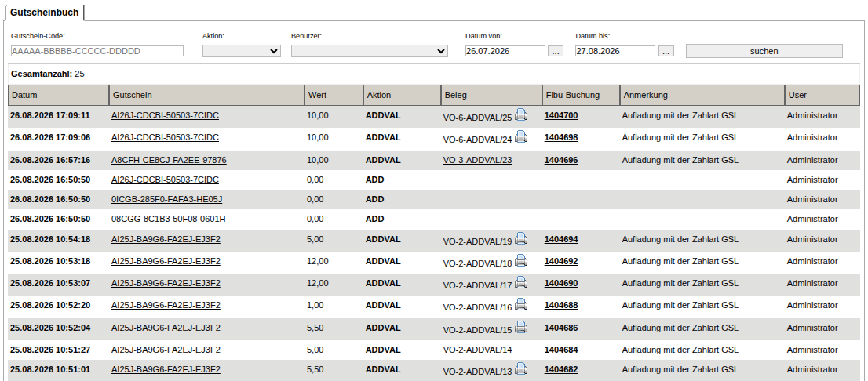Open Fibu booking 1404690

(561, 283)
